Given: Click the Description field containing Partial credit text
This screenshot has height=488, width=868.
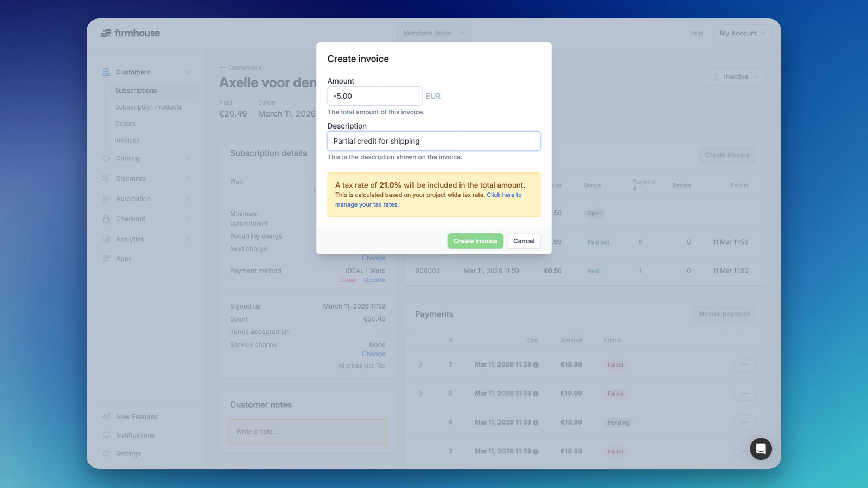Looking at the screenshot, I should pyautogui.click(x=433, y=140).
